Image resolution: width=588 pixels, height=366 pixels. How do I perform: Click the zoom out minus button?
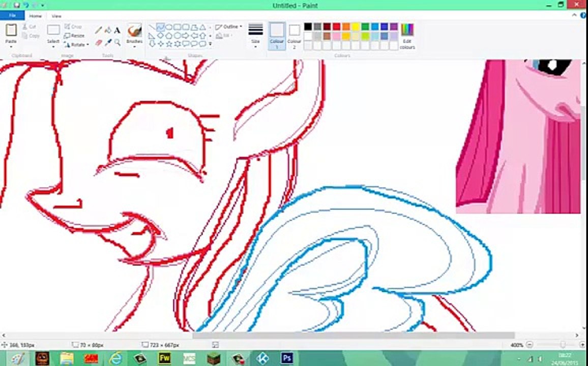[530, 345]
